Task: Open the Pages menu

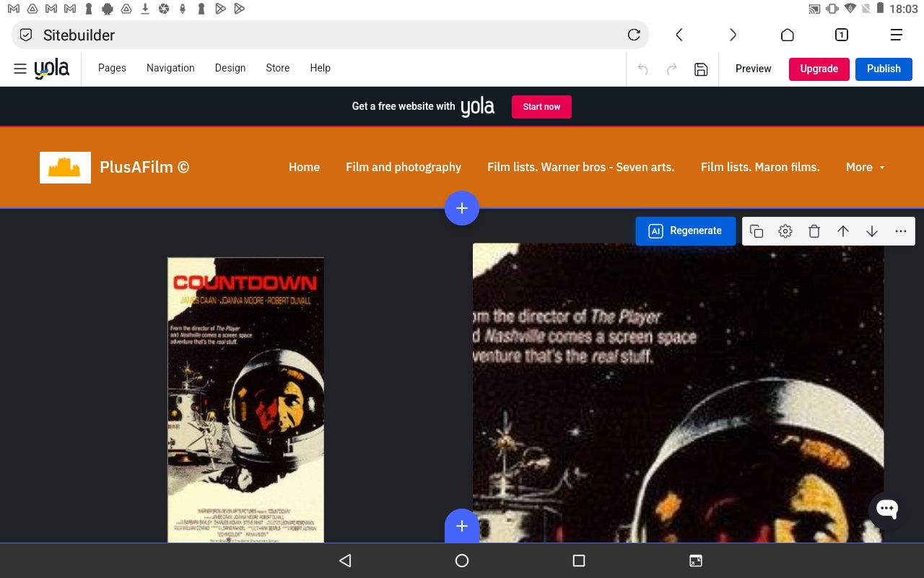Action: (112, 68)
